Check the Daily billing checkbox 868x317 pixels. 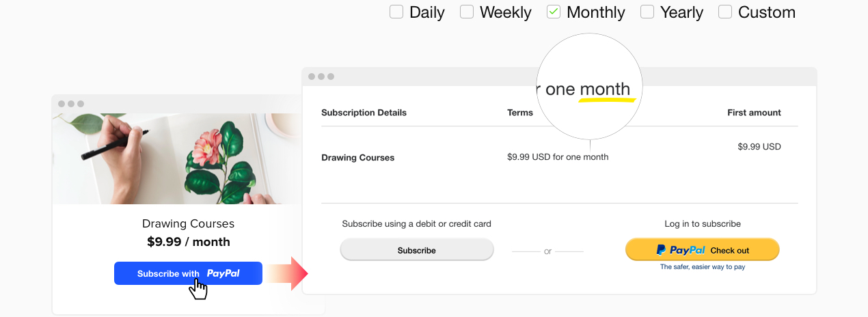(396, 12)
